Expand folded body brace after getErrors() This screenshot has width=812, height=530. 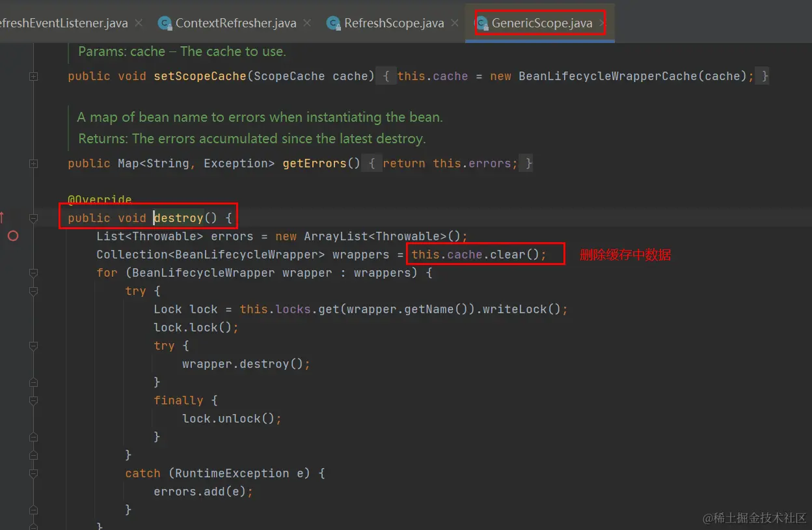(x=372, y=163)
